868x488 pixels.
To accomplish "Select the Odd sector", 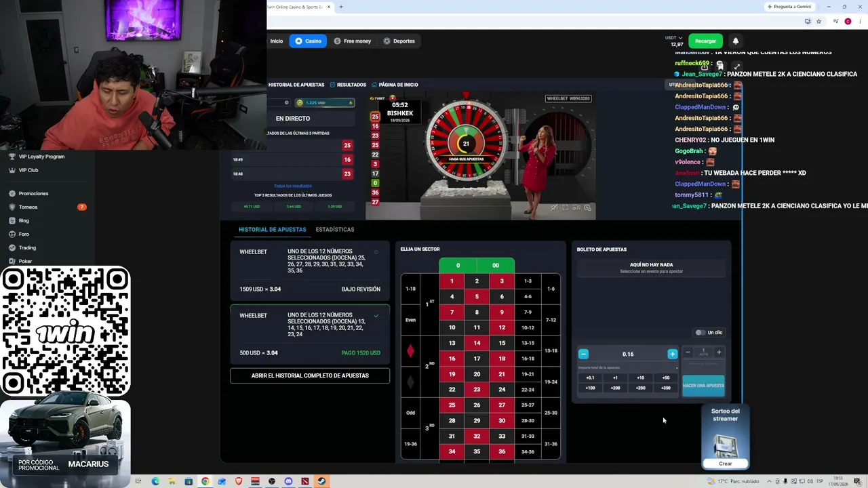I will [x=410, y=413].
